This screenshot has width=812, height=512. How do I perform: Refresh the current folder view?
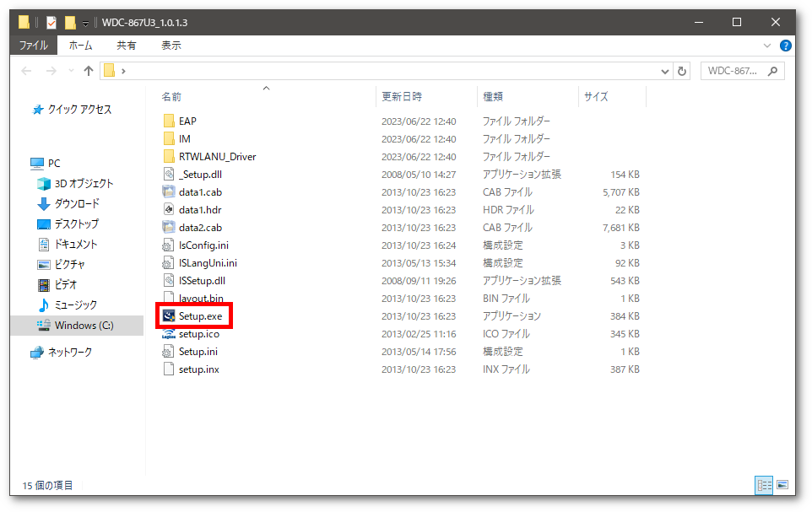(682, 71)
